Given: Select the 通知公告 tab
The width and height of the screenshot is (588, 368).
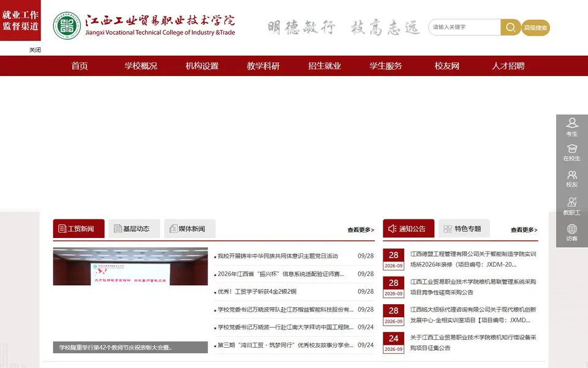Looking at the screenshot, I should (409, 228).
